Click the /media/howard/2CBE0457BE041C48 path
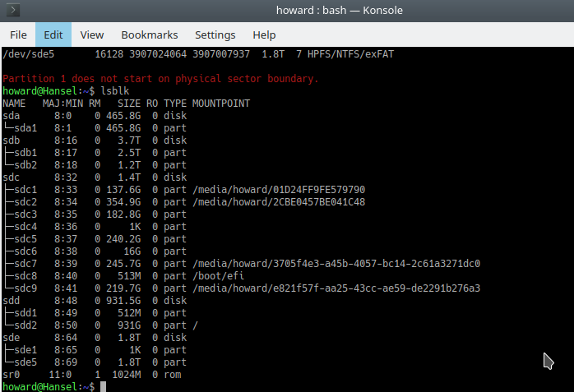This screenshot has height=392, width=574. (x=278, y=202)
